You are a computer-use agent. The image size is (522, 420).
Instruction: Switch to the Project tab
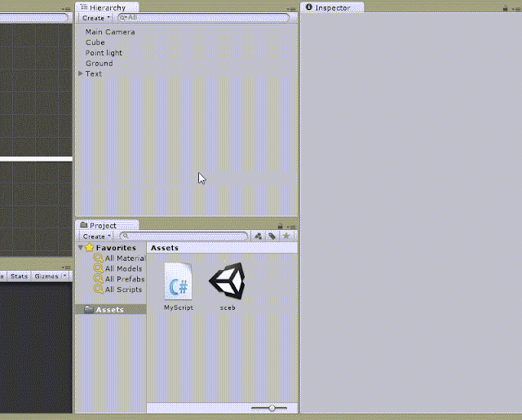(107, 225)
